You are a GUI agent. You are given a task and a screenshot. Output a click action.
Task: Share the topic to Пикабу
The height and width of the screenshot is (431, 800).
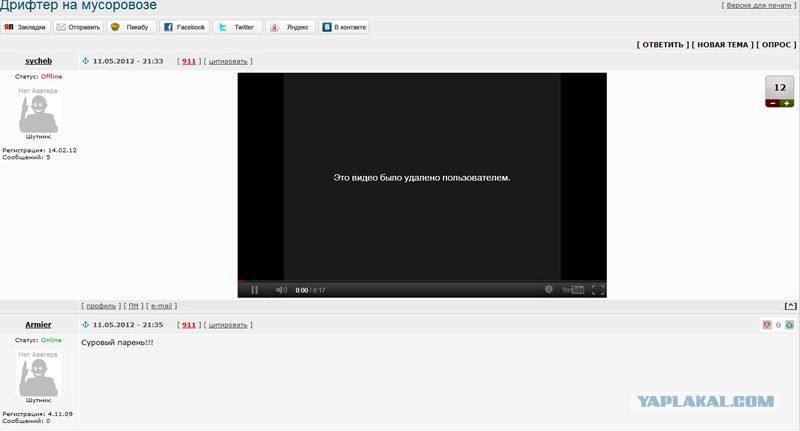(x=130, y=27)
